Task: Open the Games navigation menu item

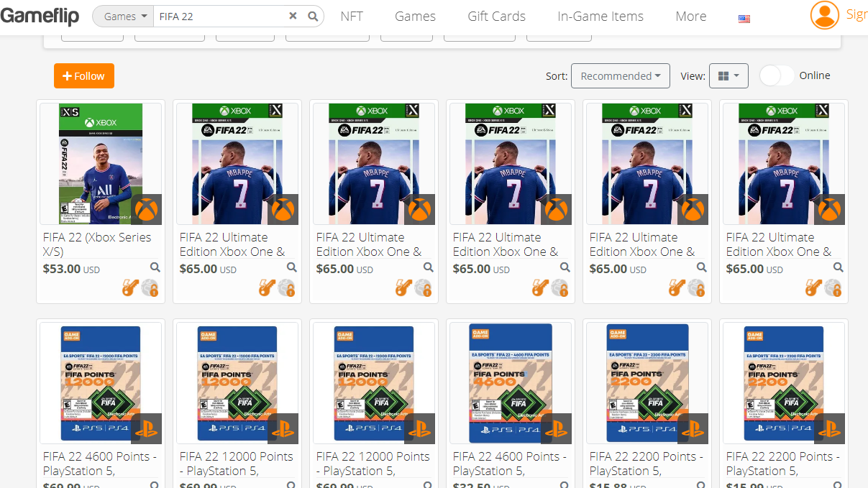Action: coord(415,16)
